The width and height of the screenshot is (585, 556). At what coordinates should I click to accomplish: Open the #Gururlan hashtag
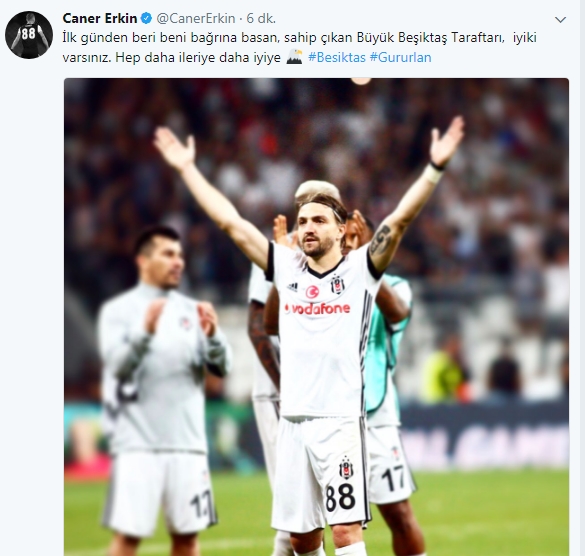pyautogui.click(x=401, y=57)
